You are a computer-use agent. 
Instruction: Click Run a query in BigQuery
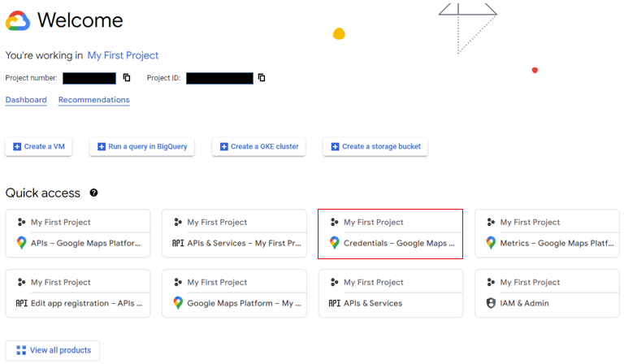(142, 147)
